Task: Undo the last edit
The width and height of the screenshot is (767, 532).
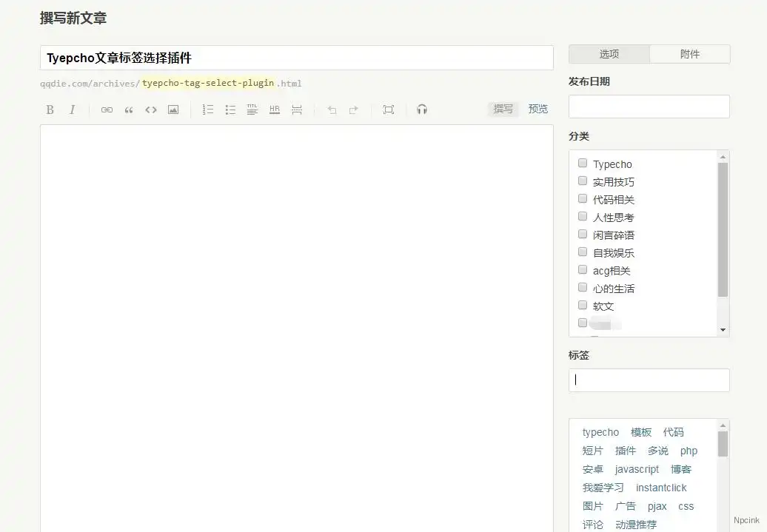Action: (x=332, y=110)
